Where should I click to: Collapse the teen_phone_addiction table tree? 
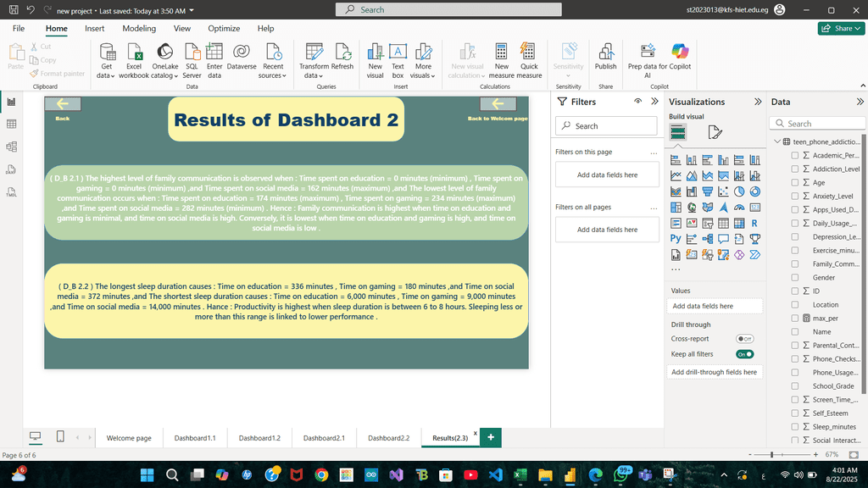point(777,142)
